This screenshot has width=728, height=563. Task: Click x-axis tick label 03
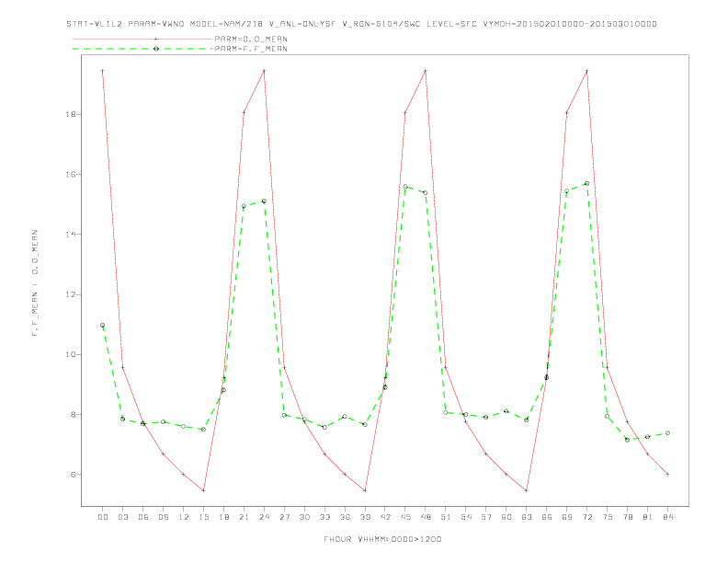(x=122, y=517)
